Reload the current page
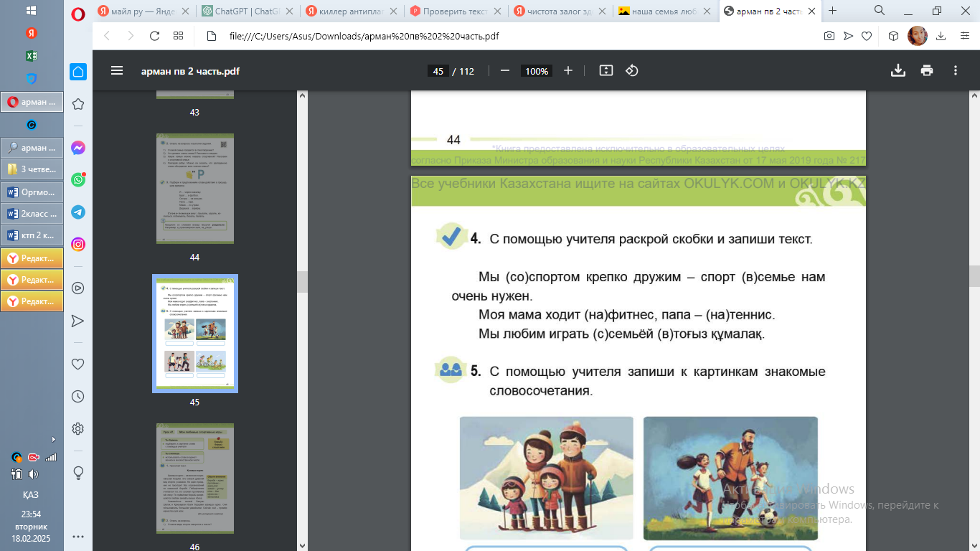The height and width of the screenshot is (551, 980). pyautogui.click(x=154, y=36)
